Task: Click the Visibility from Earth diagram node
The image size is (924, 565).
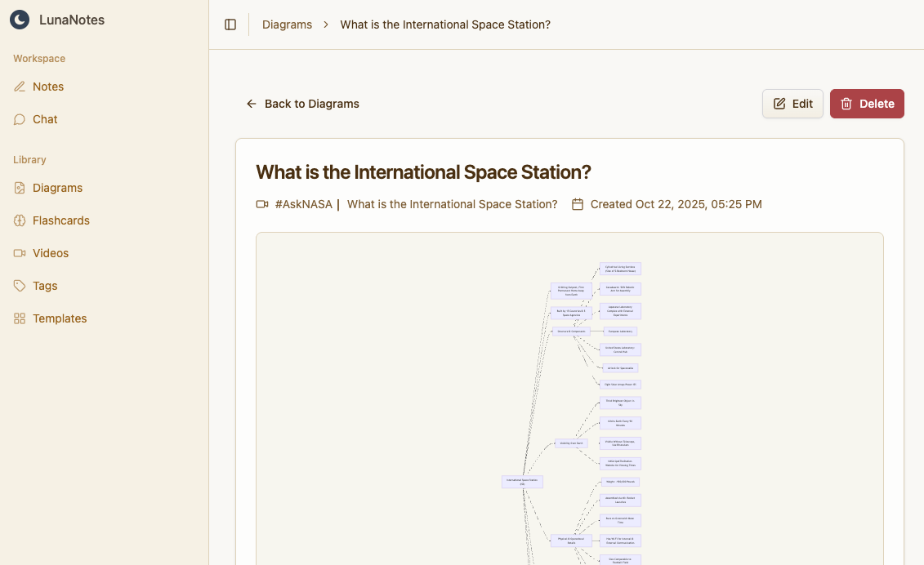Action: coord(571,443)
